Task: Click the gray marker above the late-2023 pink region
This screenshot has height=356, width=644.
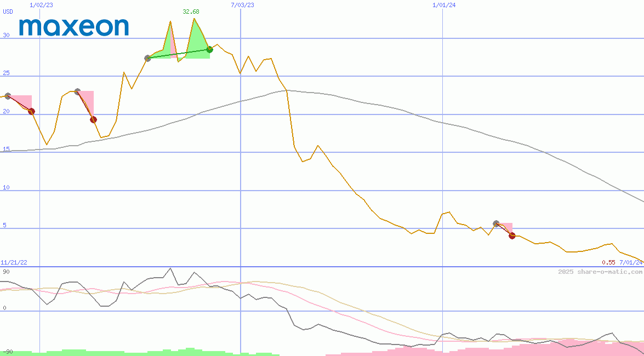Action: point(496,223)
